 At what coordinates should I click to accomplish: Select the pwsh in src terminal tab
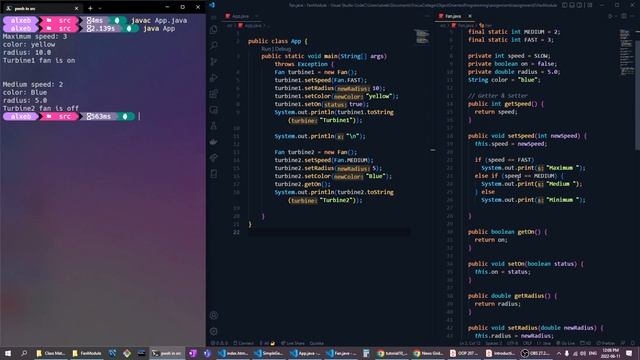coord(41,8)
